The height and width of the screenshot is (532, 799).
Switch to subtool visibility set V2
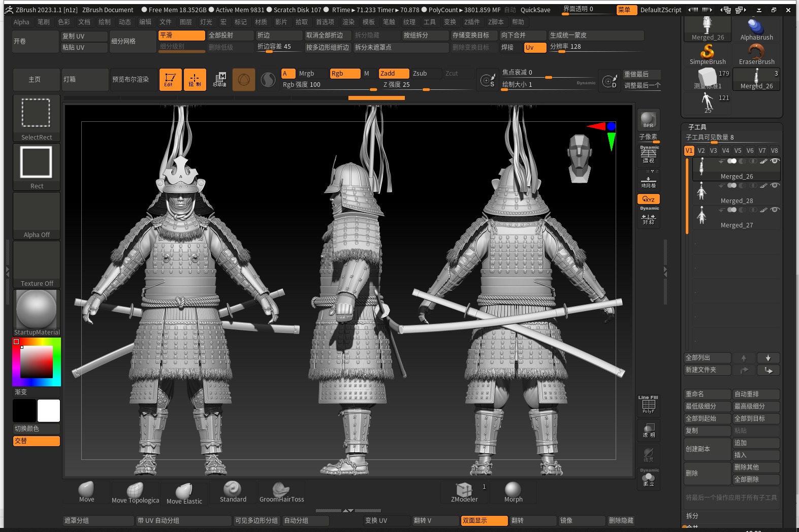(701, 150)
